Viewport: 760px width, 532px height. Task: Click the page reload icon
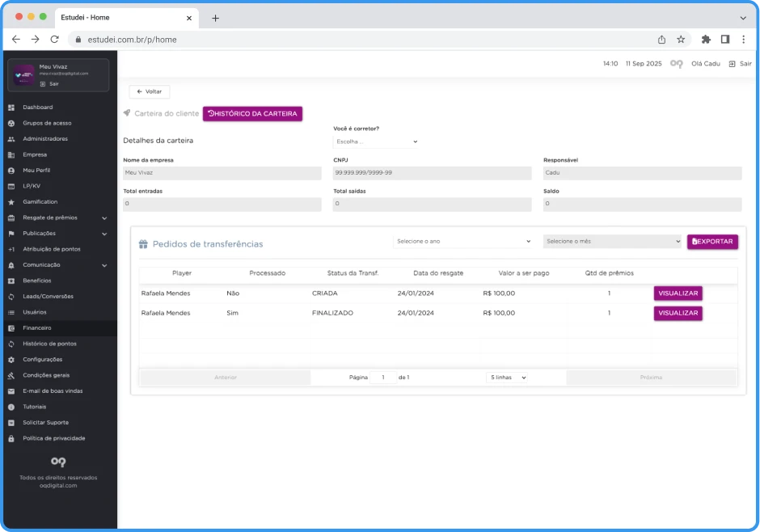54,39
